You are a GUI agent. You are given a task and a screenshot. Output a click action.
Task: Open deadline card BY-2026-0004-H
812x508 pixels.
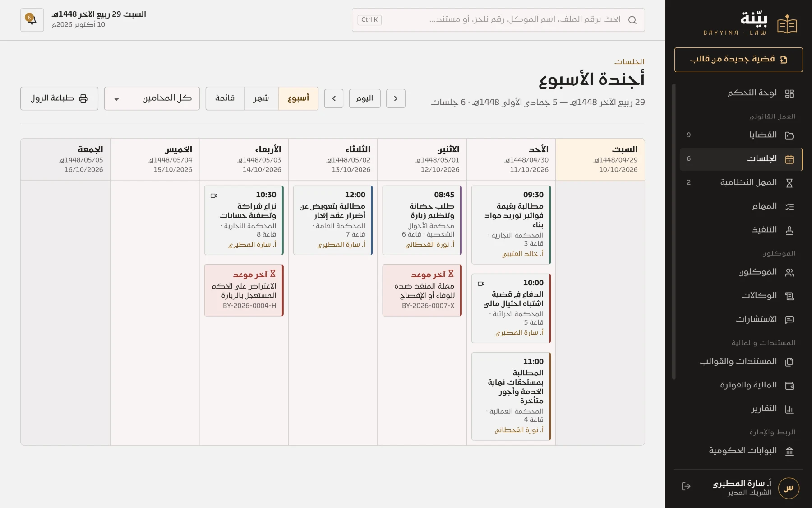(244, 290)
